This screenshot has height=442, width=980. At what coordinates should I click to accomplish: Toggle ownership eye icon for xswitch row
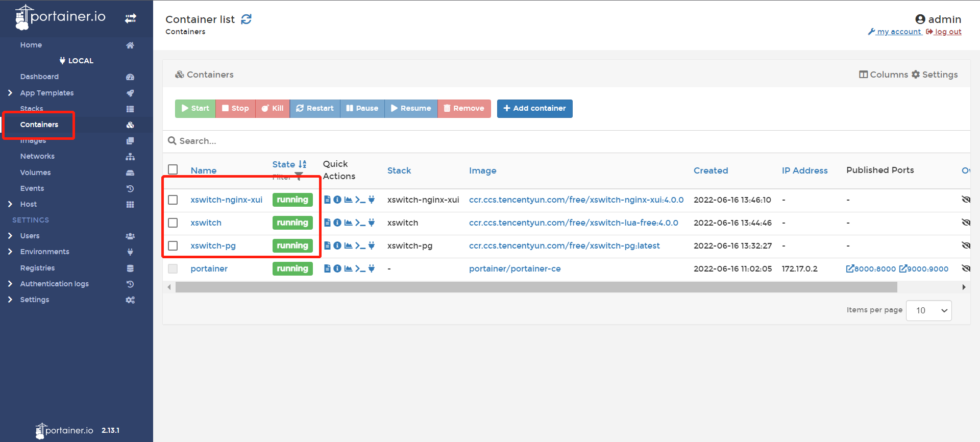[966, 223]
